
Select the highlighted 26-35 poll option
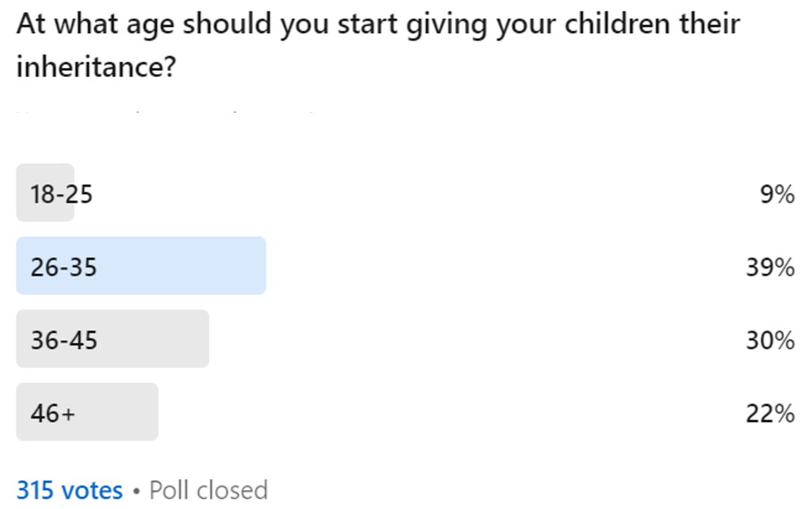(x=141, y=266)
